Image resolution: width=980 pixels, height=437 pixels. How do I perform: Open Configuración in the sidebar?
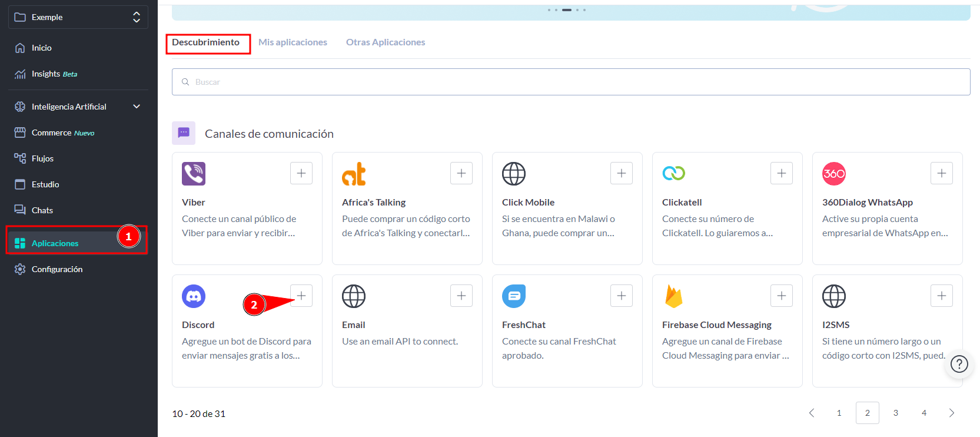57,269
